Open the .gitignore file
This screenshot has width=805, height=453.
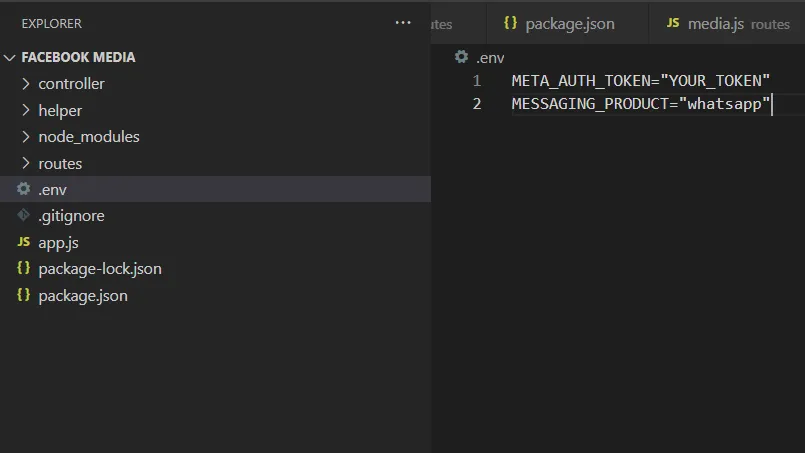(71, 215)
